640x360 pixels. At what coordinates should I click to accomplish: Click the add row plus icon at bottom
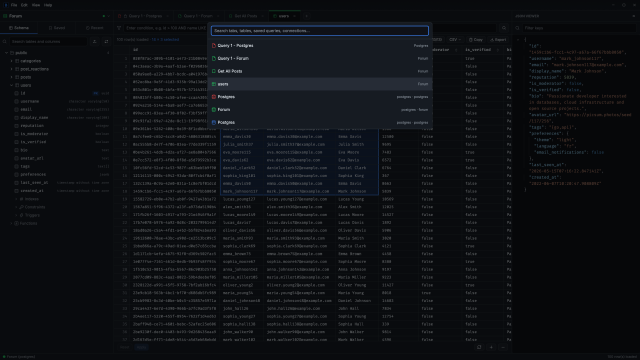tap(491, 347)
